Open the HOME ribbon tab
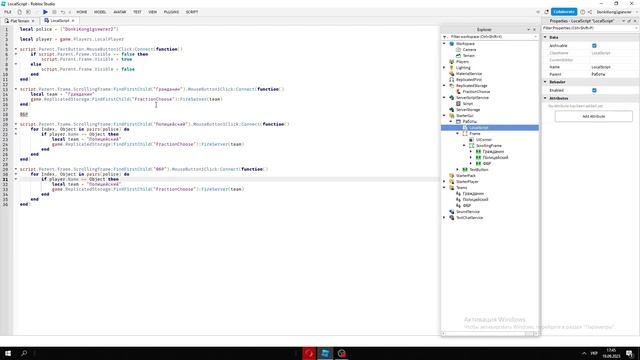The image size is (640, 360). pyautogui.click(x=82, y=12)
